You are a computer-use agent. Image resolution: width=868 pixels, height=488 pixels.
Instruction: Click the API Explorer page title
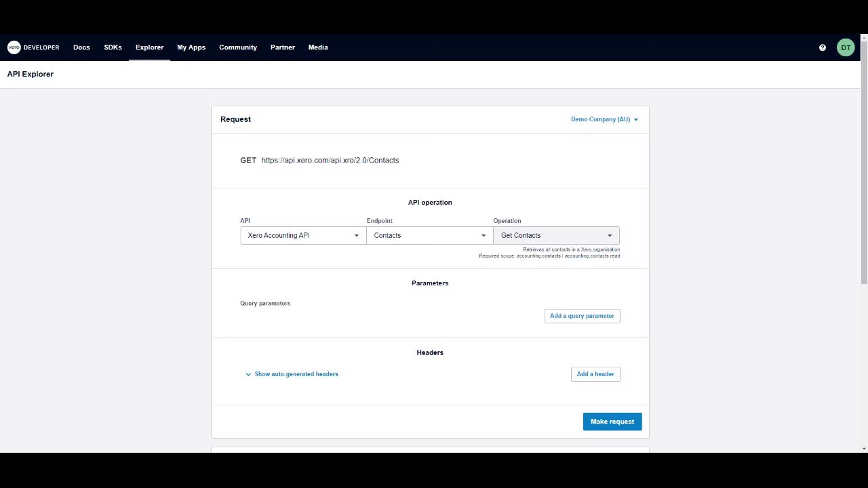click(31, 74)
